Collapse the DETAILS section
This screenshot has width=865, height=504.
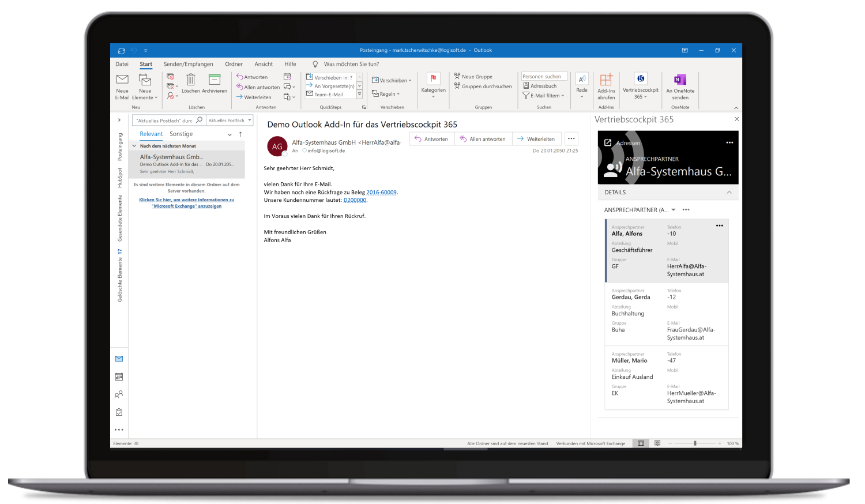[729, 192]
